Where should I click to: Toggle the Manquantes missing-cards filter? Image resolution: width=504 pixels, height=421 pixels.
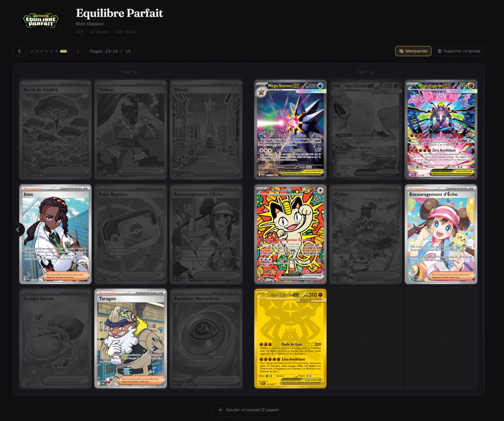tap(413, 51)
